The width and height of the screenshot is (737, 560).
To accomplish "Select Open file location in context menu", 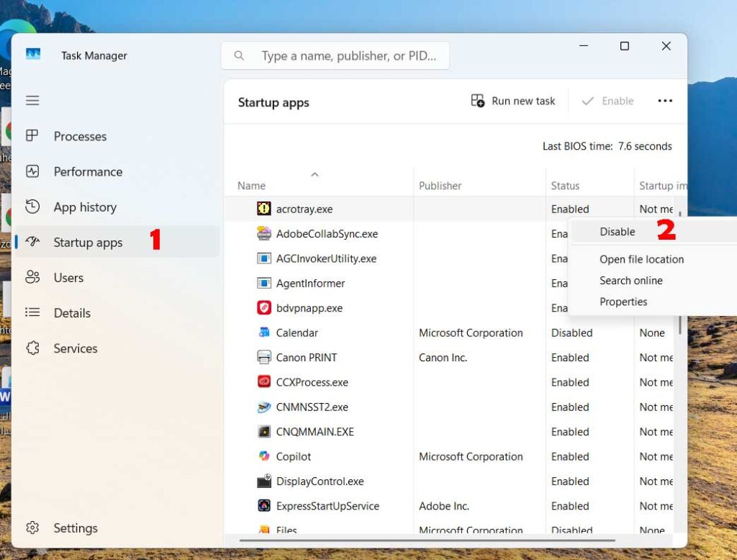I will coord(641,259).
